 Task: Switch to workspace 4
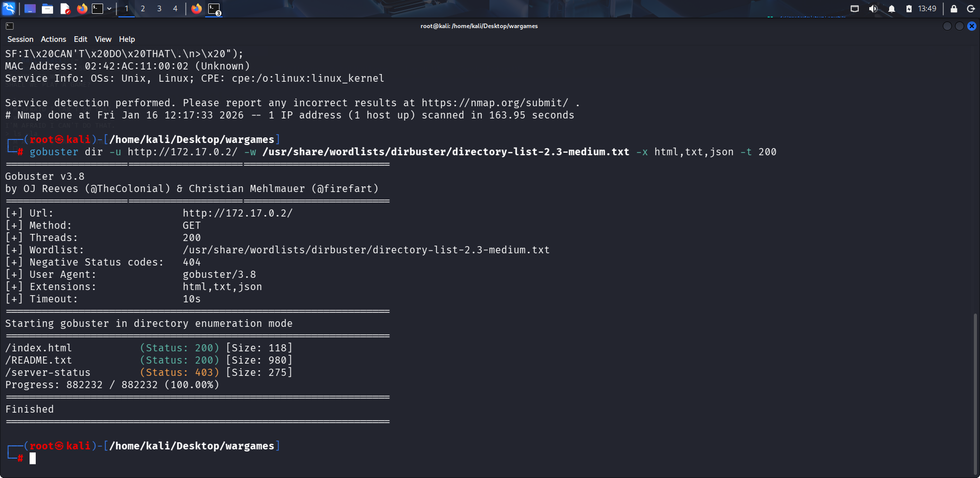click(175, 9)
